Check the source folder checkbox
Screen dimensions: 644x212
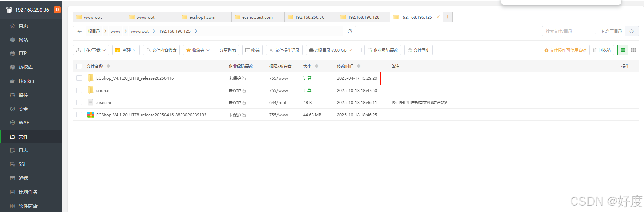coord(79,90)
